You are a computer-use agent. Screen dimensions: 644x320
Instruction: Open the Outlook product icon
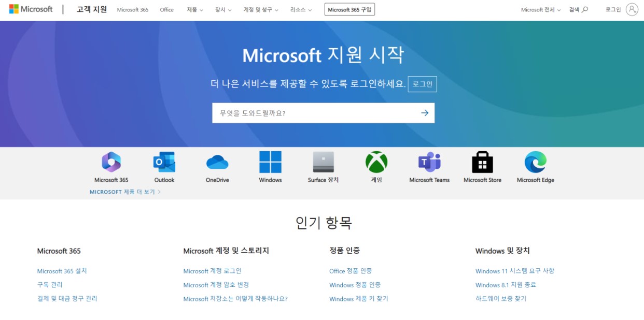click(164, 162)
